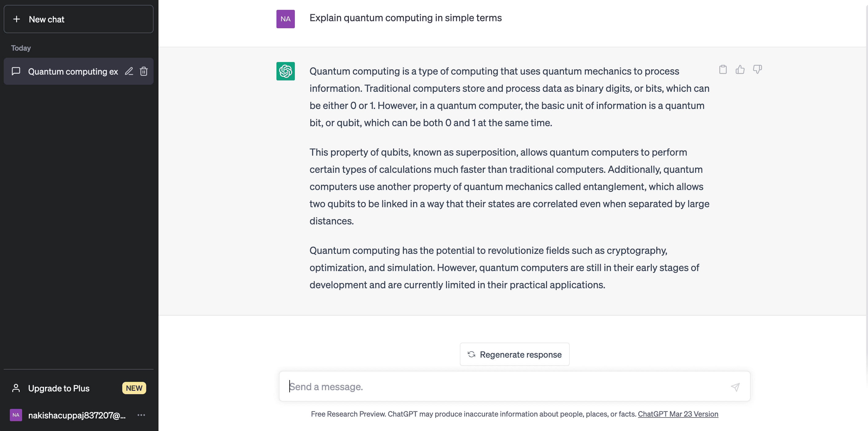Viewport: 868px width, 431px height.
Task: Type in the Send a message field
Action: point(506,386)
